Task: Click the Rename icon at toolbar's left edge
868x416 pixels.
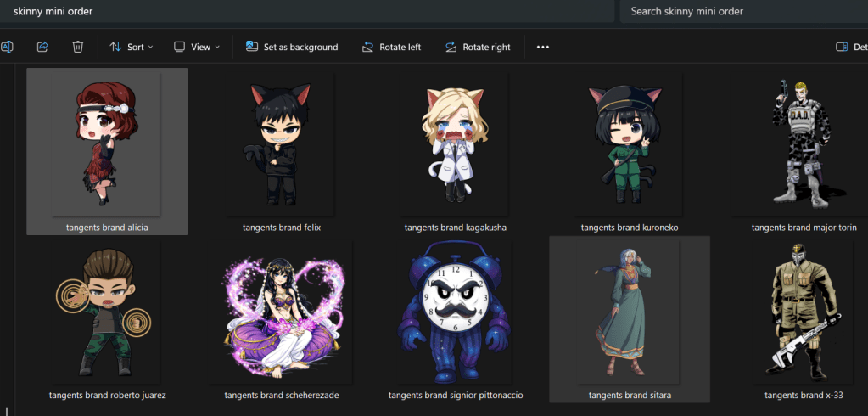Action: [7, 47]
